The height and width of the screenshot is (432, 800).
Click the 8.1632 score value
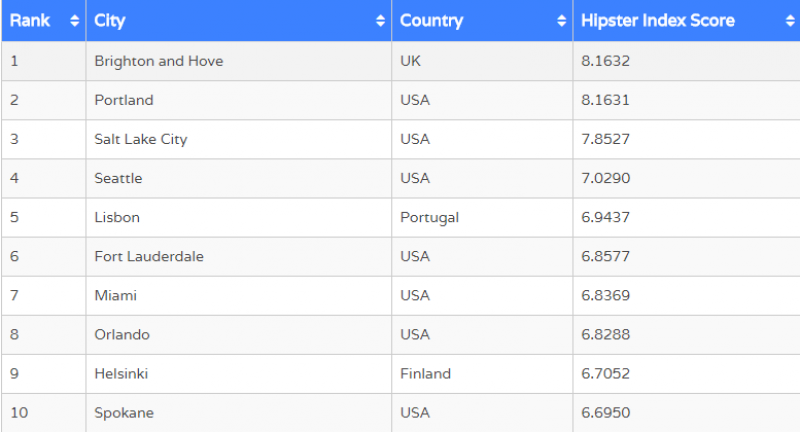(606, 61)
